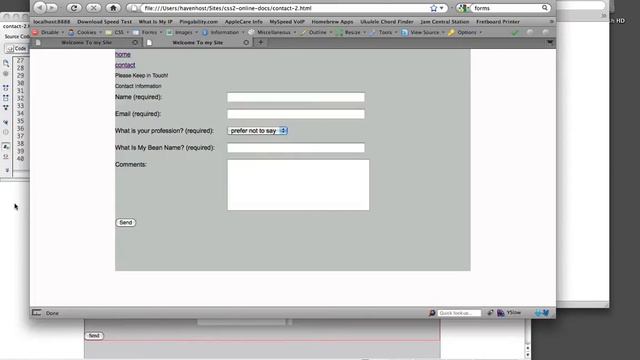Open the View Source menu in Web Developer toolbar

tap(422, 32)
